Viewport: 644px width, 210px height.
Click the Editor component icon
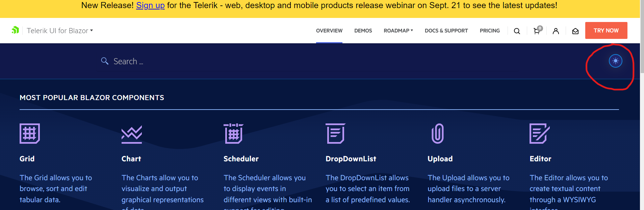[x=540, y=134]
